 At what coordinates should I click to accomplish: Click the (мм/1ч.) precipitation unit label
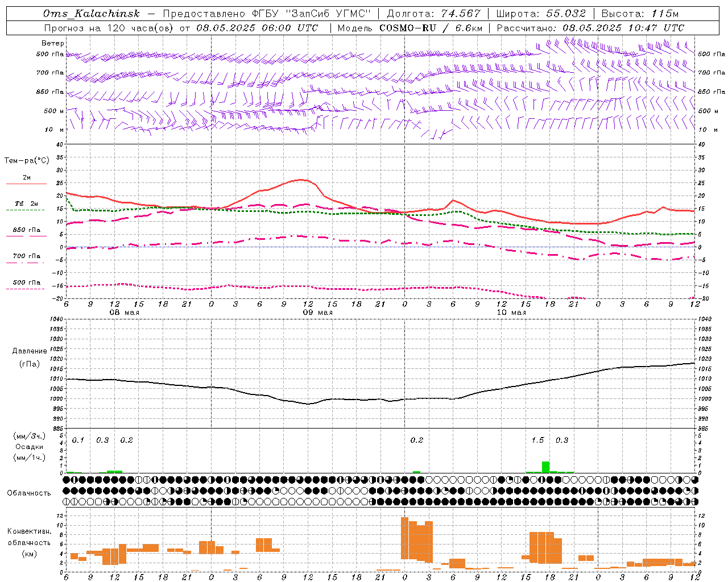(30, 458)
